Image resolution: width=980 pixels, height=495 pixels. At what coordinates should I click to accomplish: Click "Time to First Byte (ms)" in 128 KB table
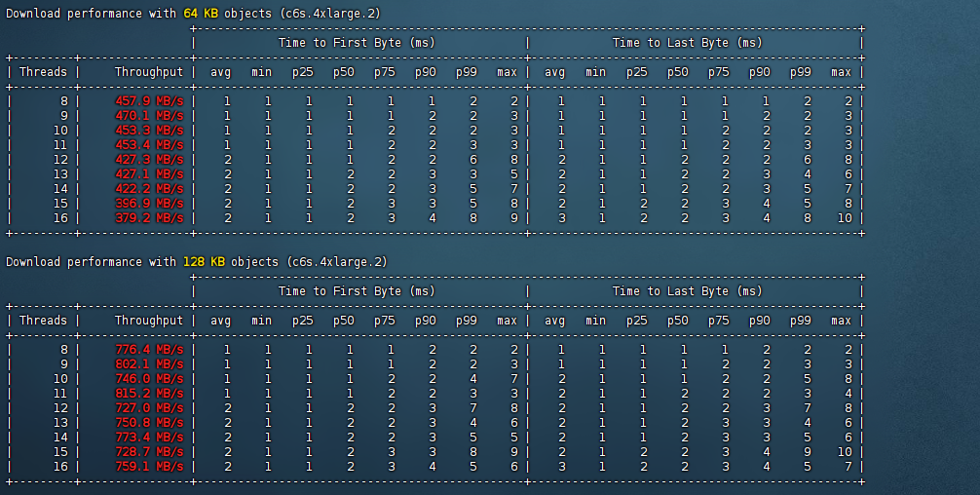click(357, 291)
